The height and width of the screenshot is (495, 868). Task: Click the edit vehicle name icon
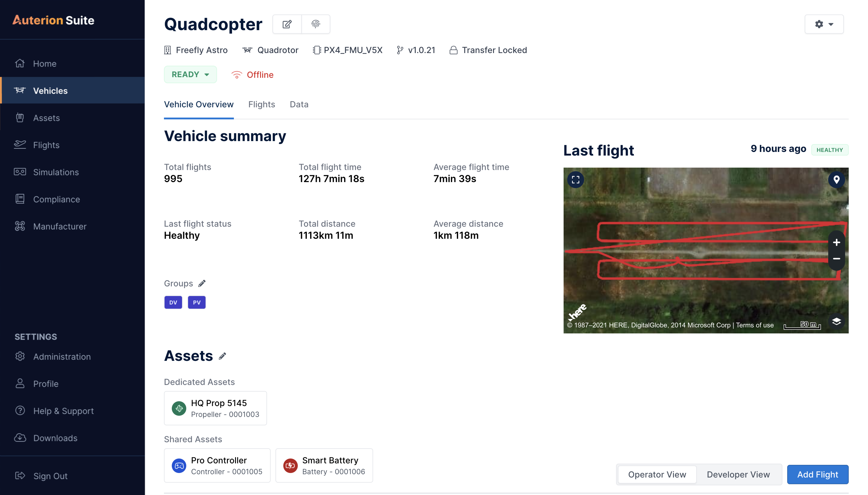coord(287,24)
